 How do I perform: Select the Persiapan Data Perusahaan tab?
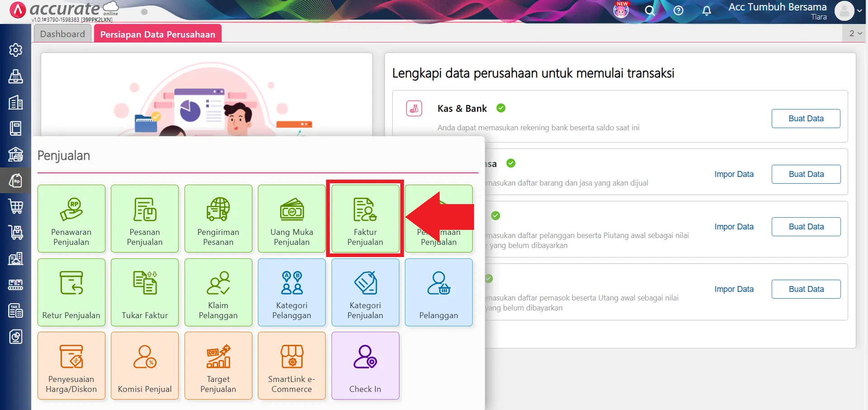(158, 34)
